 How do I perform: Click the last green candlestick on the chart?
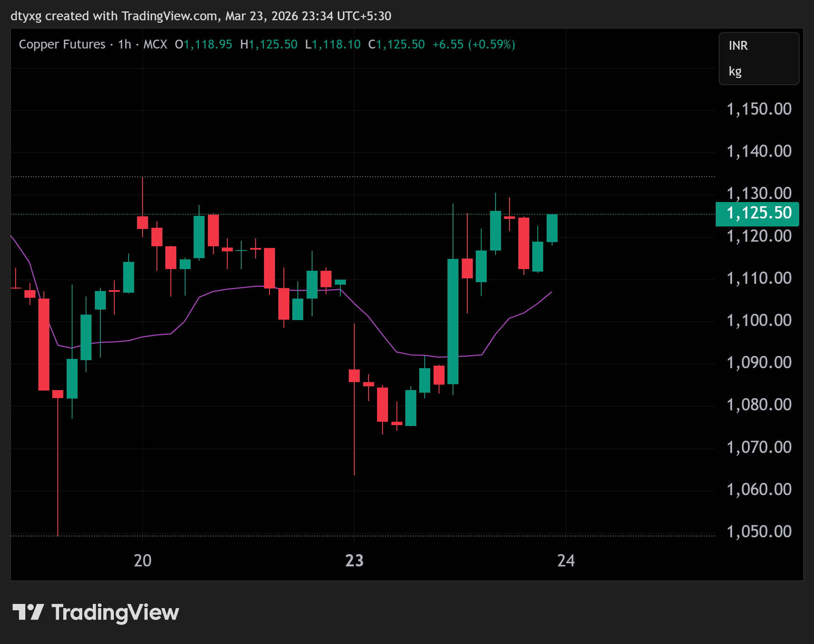(x=552, y=228)
